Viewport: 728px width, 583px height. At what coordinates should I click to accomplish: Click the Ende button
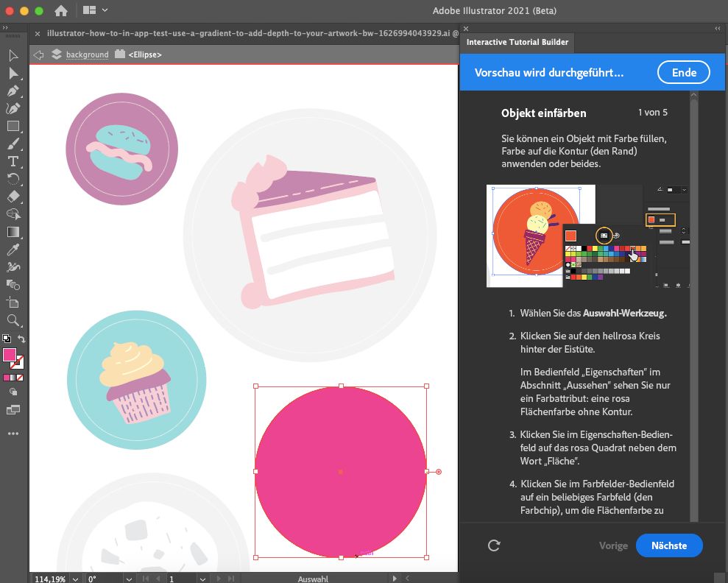pos(684,72)
